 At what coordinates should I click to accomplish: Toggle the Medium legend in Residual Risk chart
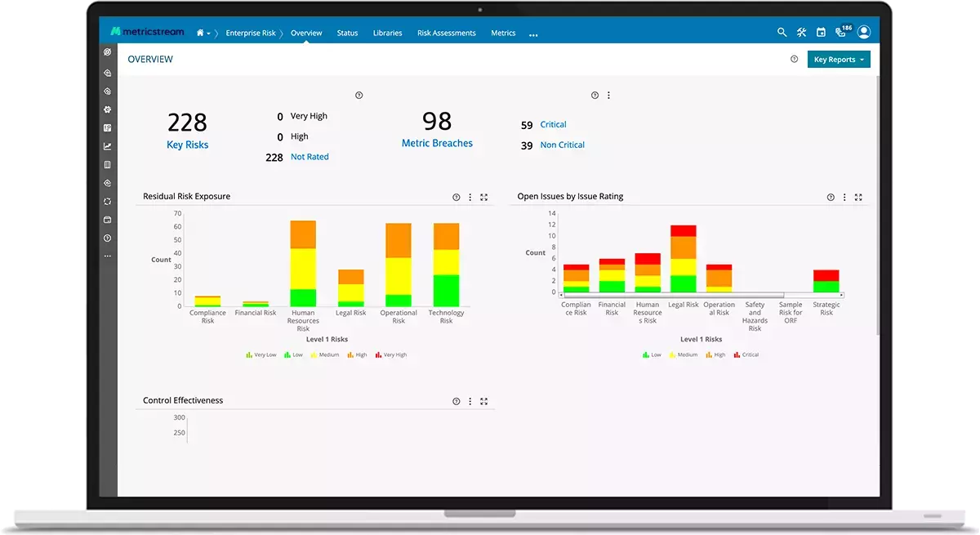point(325,355)
